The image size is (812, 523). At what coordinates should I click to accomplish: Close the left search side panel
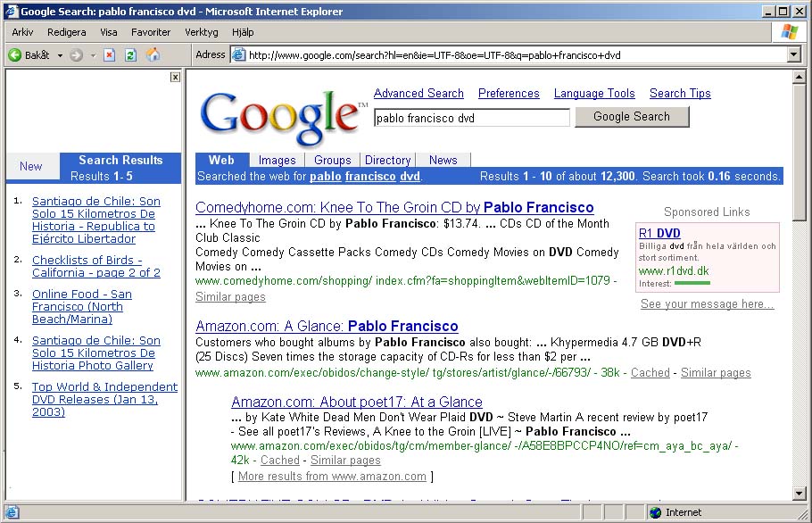tap(176, 77)
